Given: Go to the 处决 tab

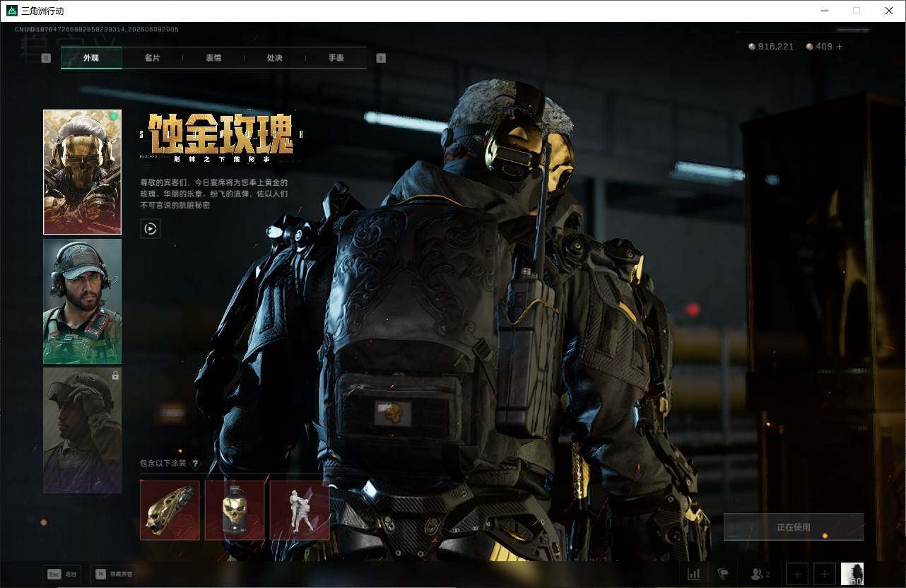Looking at the screenshot, I should tap(275, 58).
